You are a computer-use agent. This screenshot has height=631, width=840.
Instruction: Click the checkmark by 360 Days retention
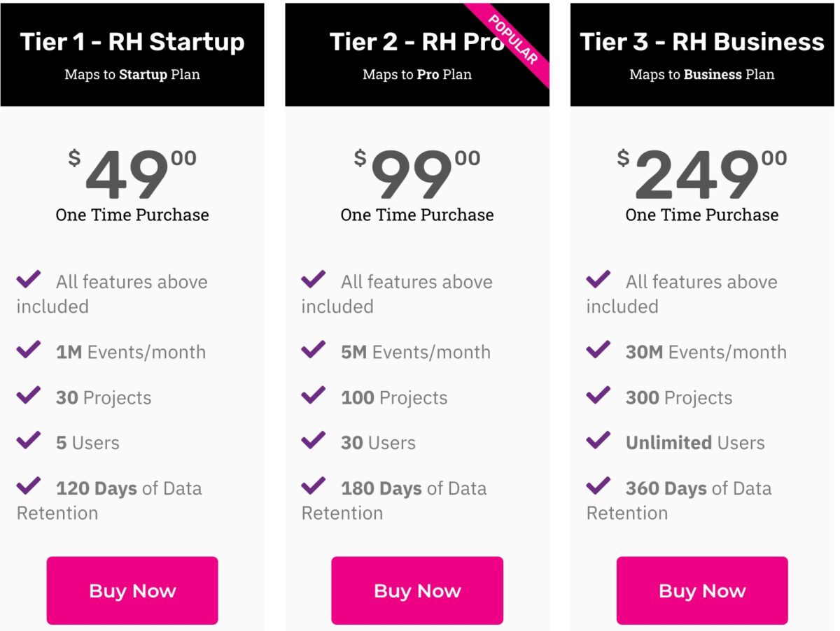pyautogui.click(x=598, y=485)
